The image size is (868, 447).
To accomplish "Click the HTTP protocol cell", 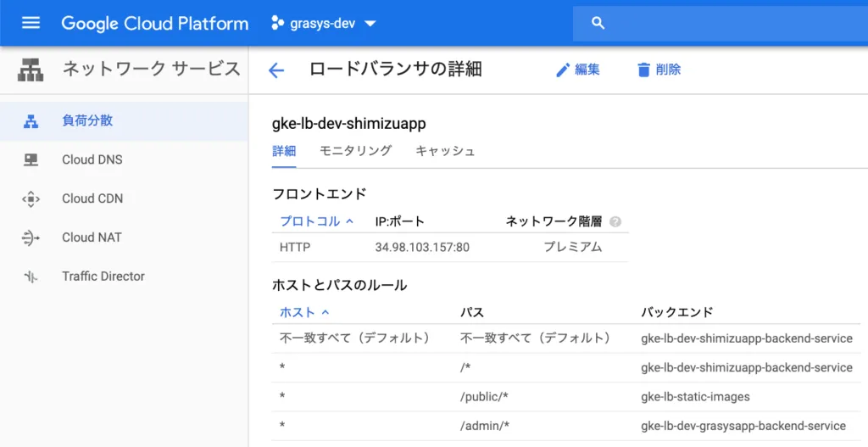I will click(295, 247).
